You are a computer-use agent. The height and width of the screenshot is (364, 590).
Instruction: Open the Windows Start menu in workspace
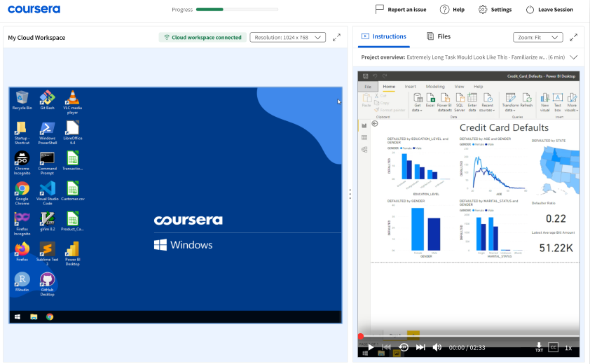[x=18, y=317]
